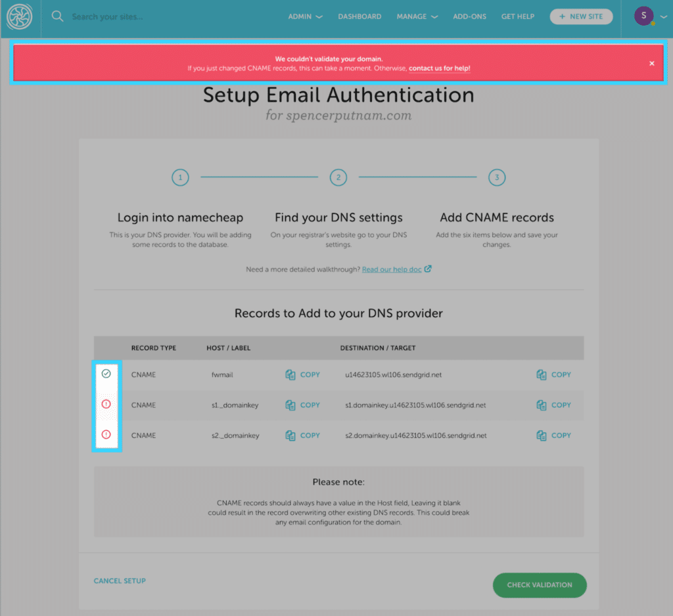The width and height of the screenshot is (673, 616).
Task: Copy the s2._domainkey host label using its icon
Action: point(290,435)
